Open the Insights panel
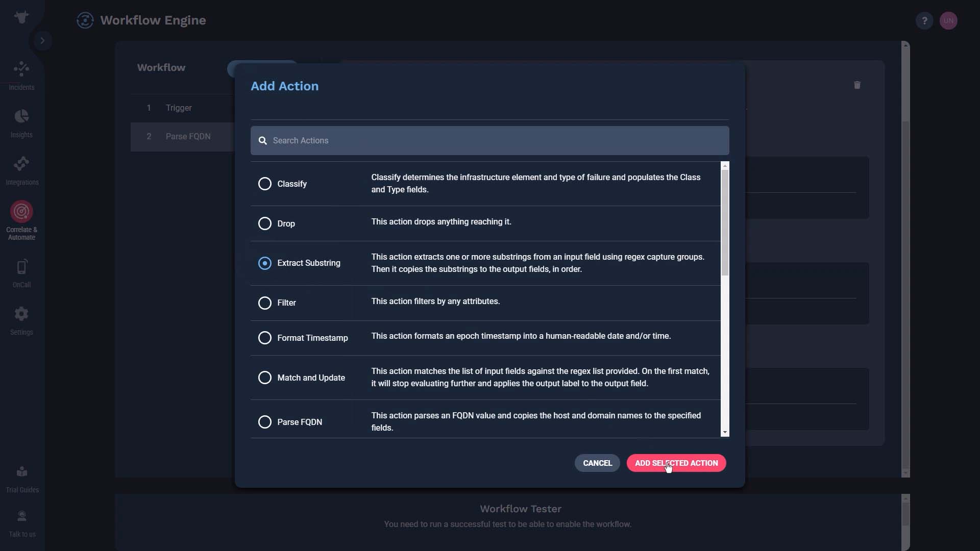This screenshot has width=980, height=551. (x=21, y=123)
